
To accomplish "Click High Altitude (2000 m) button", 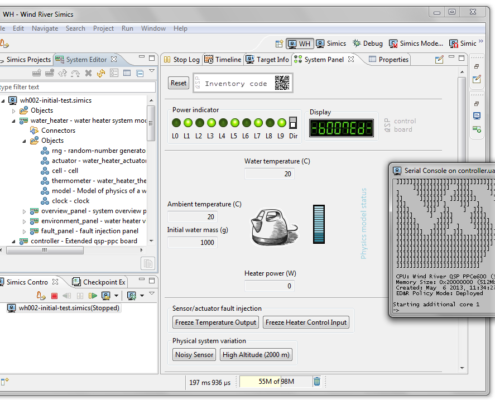I will click(256, 355).
